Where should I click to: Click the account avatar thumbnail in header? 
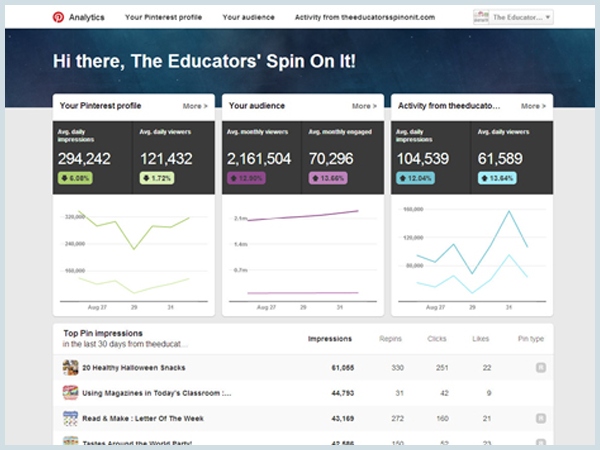[481, 17]
